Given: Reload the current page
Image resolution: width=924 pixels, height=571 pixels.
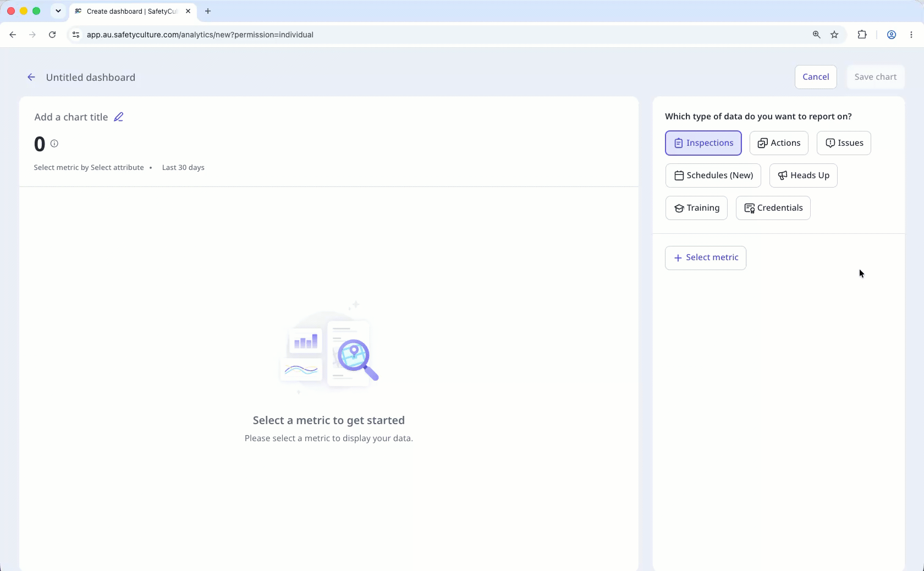Looking at the screenshot, I should pyautogui.click(x=52, y=35).
